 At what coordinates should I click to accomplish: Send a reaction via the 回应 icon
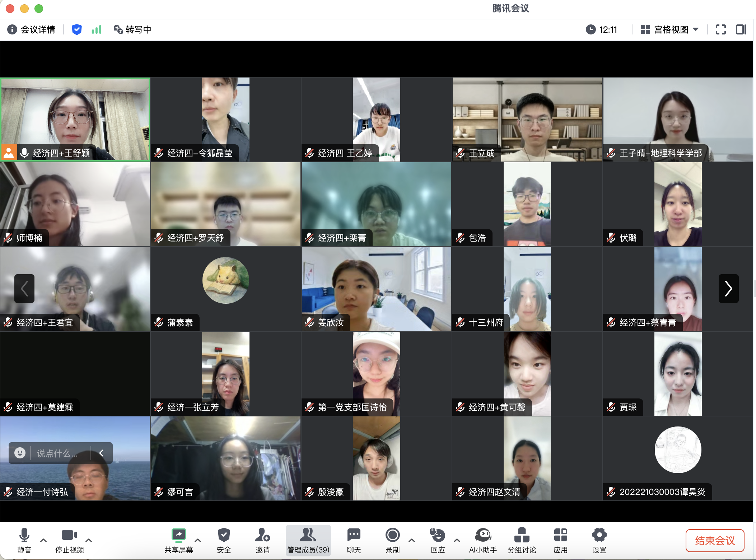click(437, 540)
